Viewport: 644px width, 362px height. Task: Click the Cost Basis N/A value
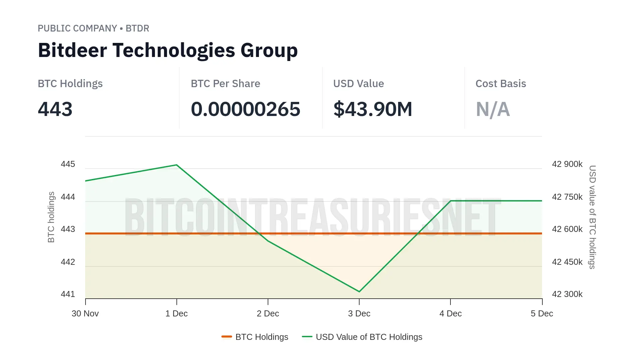[x=493, y=109]
